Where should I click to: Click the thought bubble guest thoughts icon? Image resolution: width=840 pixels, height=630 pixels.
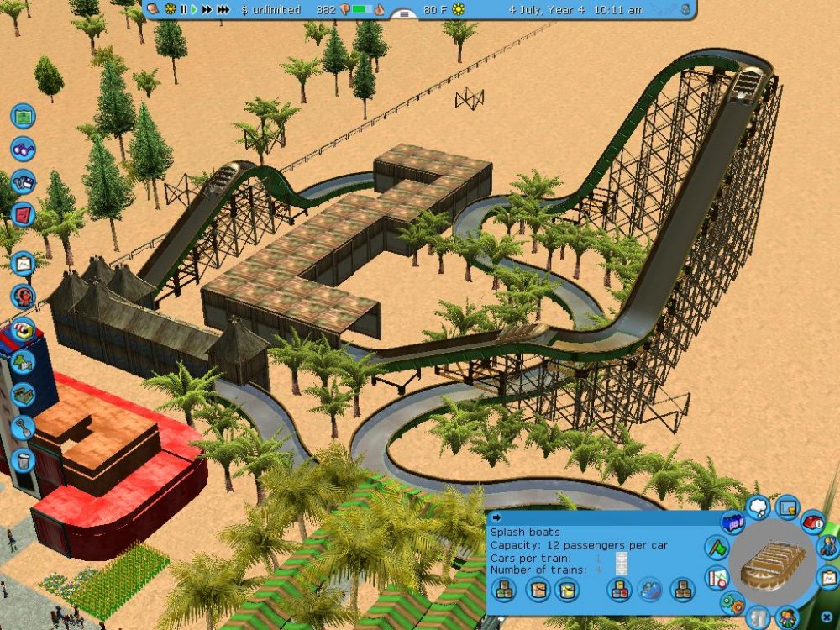pyautogui.click(x=759, y=507)
